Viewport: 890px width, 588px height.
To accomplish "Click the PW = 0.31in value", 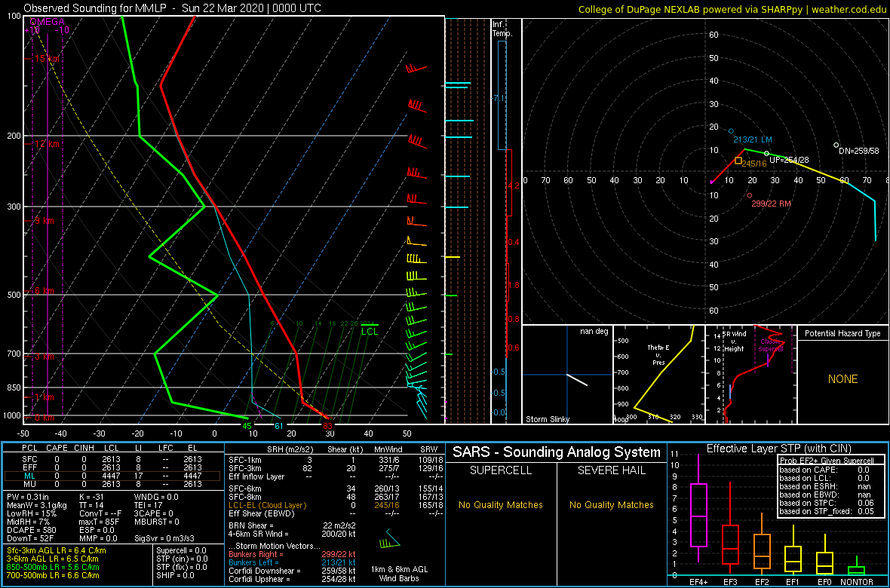I will tap(29, 497).
